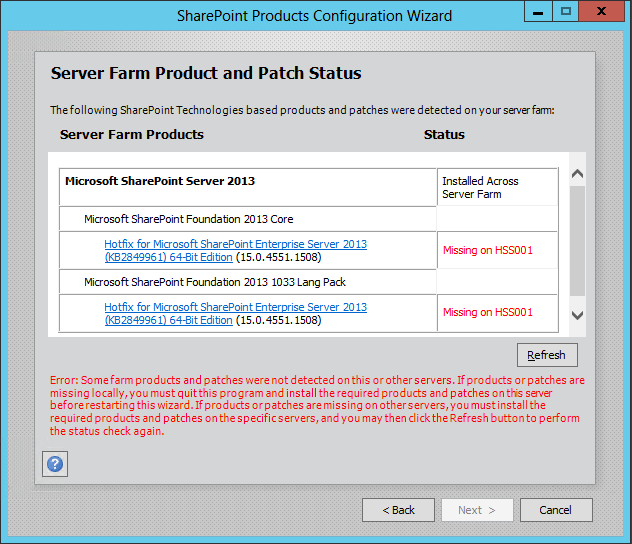Click the disabled Next button

tap(477, 510)
